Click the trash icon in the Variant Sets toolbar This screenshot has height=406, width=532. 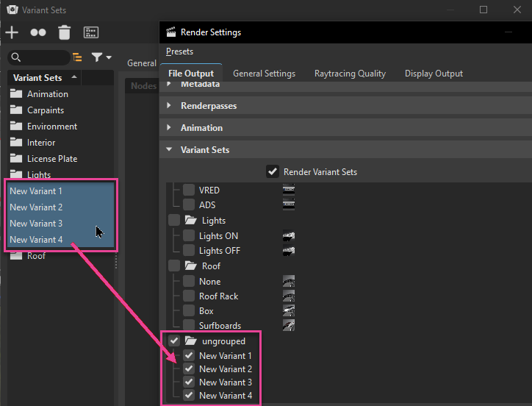tap(64, 32)
